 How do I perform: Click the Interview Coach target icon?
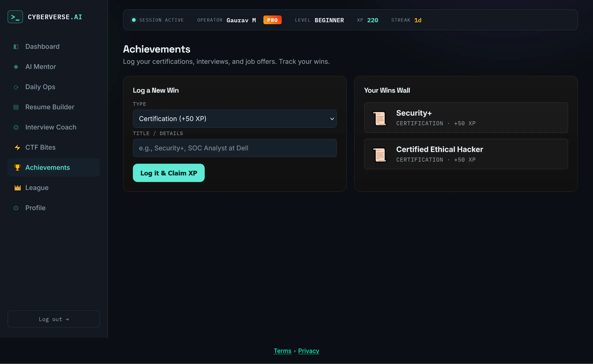pyautogui.click(x=16, y=127)
